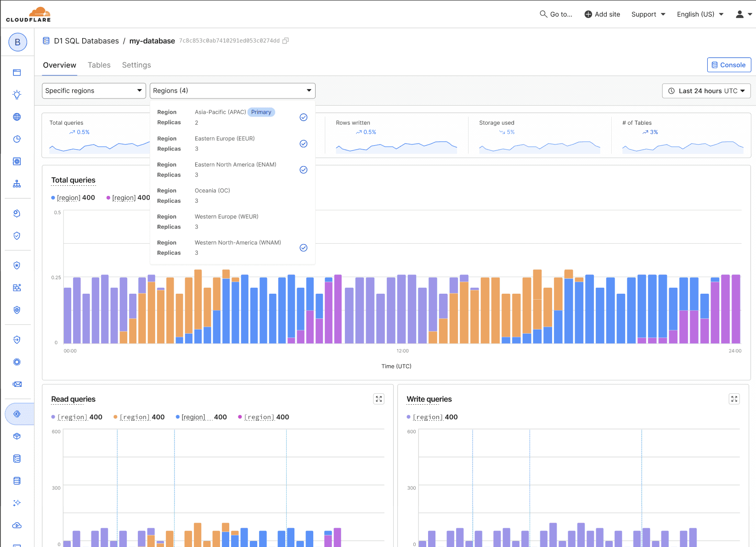The width and height of the screenshot is (756, 547).
Task: Click the Primary badge next to APAC
Action: 261,112
